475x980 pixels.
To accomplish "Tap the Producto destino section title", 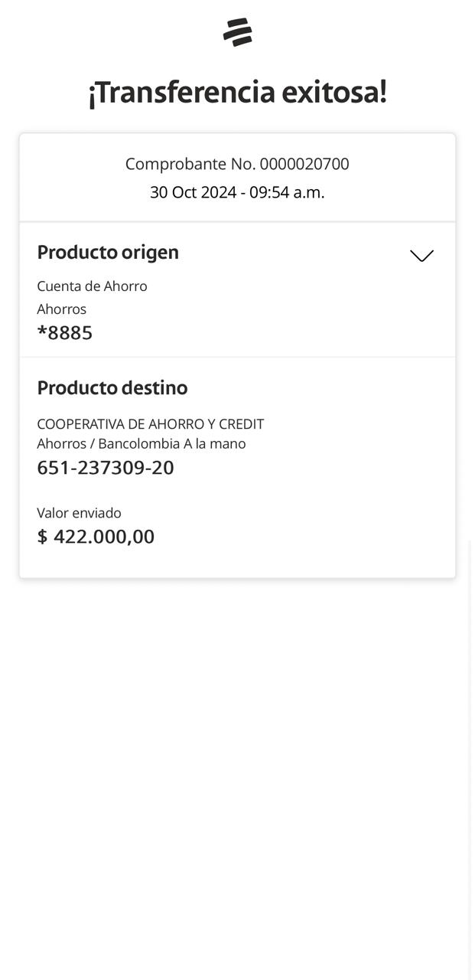I will [112, 387].
